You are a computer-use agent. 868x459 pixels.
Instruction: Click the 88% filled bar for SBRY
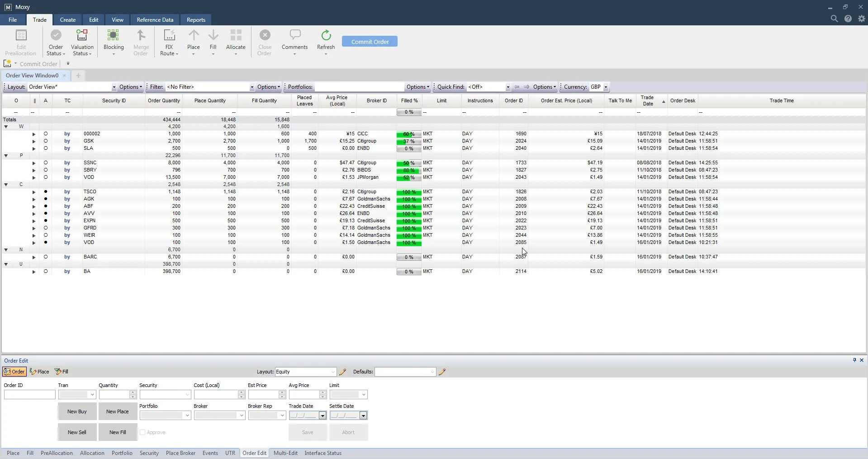pos(409,170)
